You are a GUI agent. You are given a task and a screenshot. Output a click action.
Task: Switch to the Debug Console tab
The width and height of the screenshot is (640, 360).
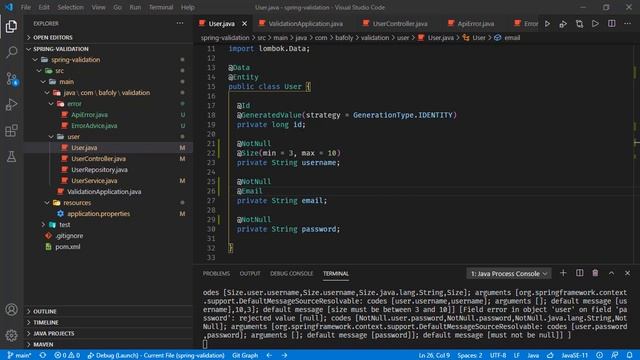(291, 273)
